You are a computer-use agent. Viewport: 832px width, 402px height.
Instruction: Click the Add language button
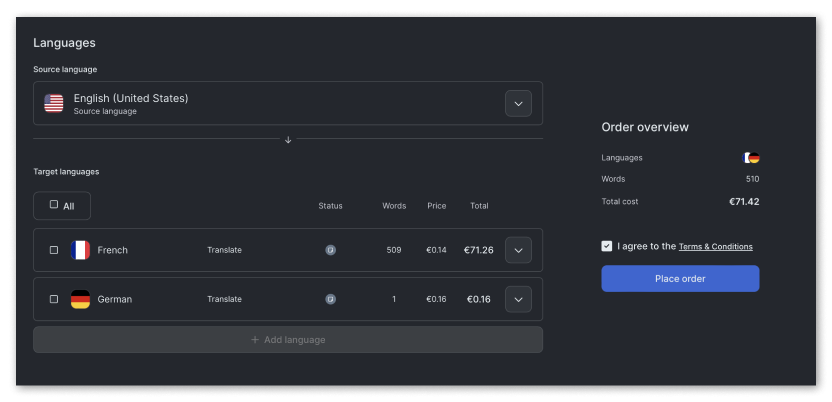288,339
